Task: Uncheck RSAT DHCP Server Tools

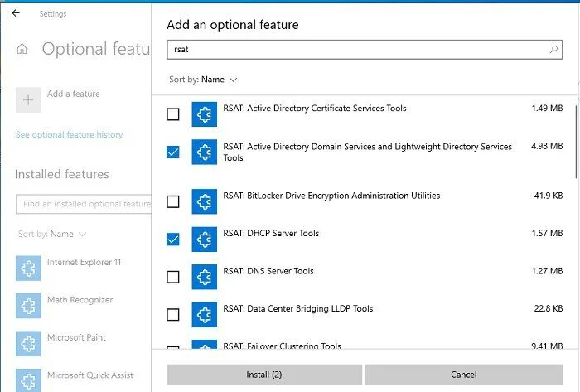Action: (x=172, y=240)
